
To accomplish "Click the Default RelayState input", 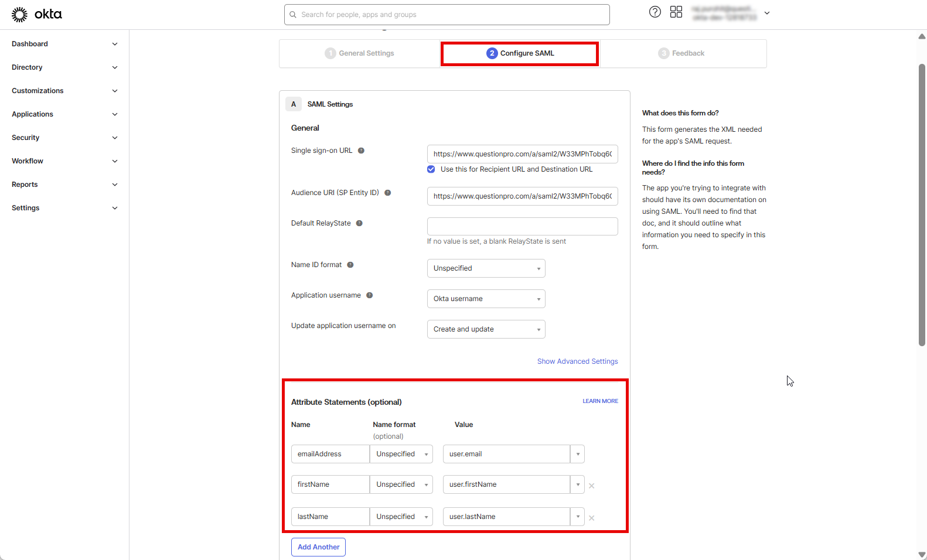I will 522,227.
